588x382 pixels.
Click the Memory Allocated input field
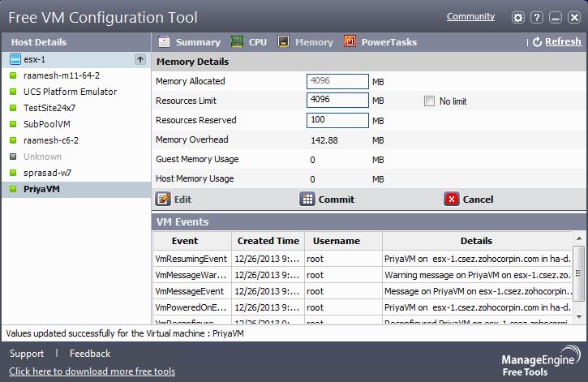[x=337, y=81]
